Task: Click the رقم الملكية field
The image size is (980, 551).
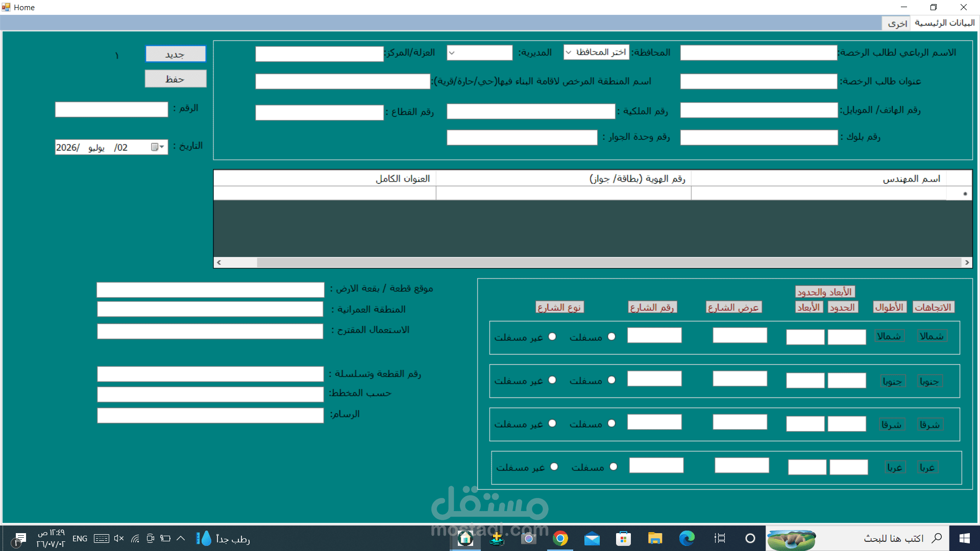Action: pos(531,111)
